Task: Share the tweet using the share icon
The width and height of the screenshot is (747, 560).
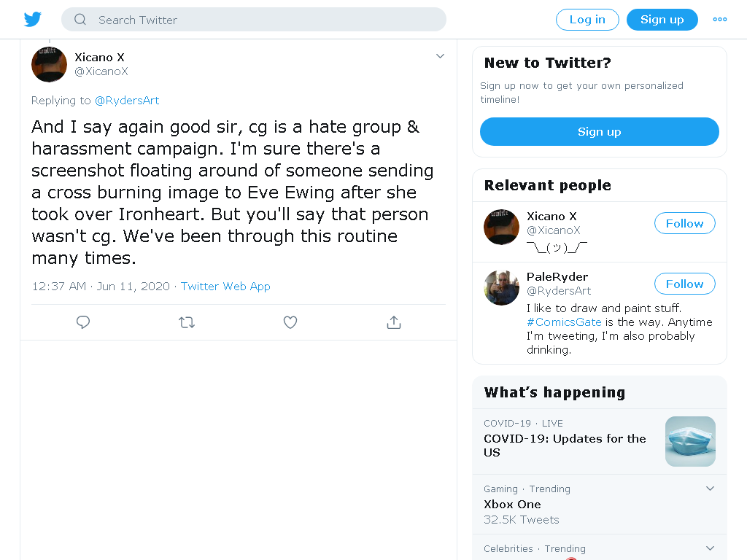Action: tap(394, 322)
